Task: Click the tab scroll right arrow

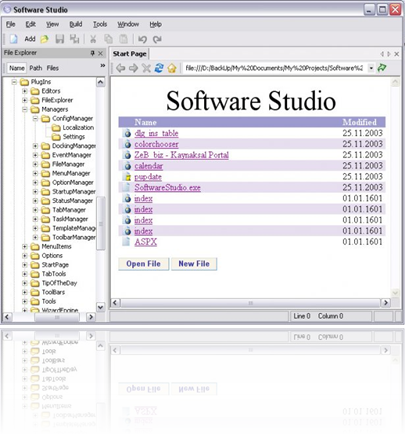Action: point(389,54)
